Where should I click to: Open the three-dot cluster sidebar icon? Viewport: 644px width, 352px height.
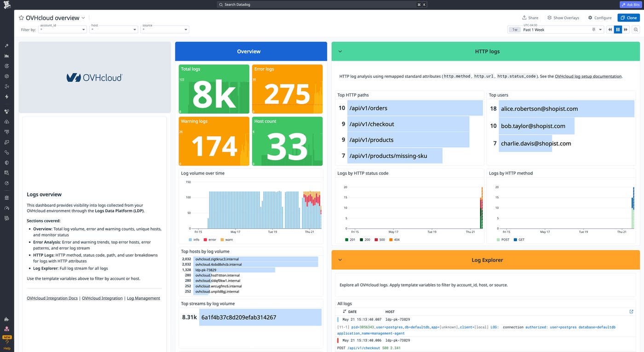tap(6, 112)
